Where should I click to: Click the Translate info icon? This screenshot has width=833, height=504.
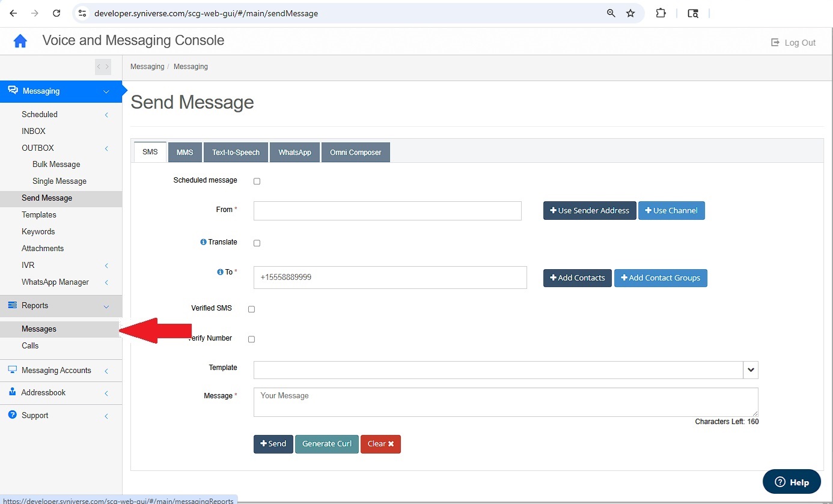(203, 242)
